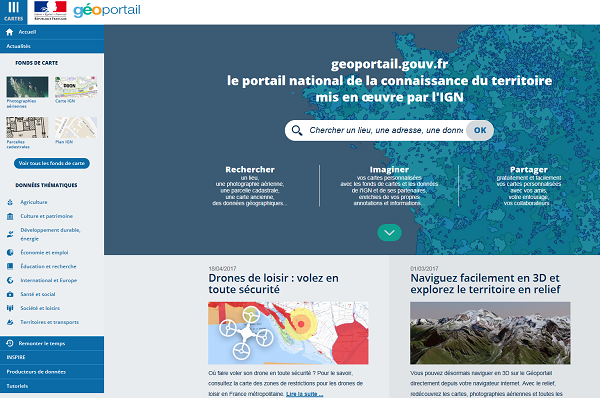Click the Santé et social icon
The height and width of the screenshot is (398, 600).
click(10, 294)
